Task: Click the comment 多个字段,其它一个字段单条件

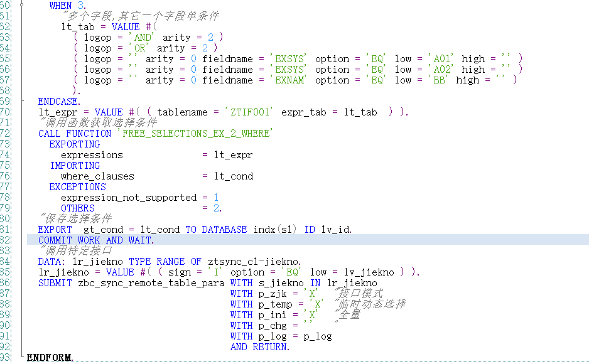Action: (140, 16)
